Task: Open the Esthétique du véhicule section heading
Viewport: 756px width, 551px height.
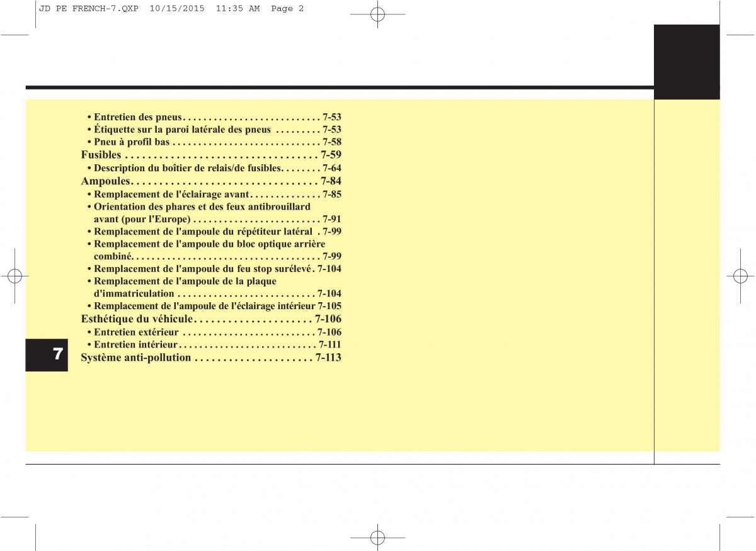Action: (x=211, y=319)
